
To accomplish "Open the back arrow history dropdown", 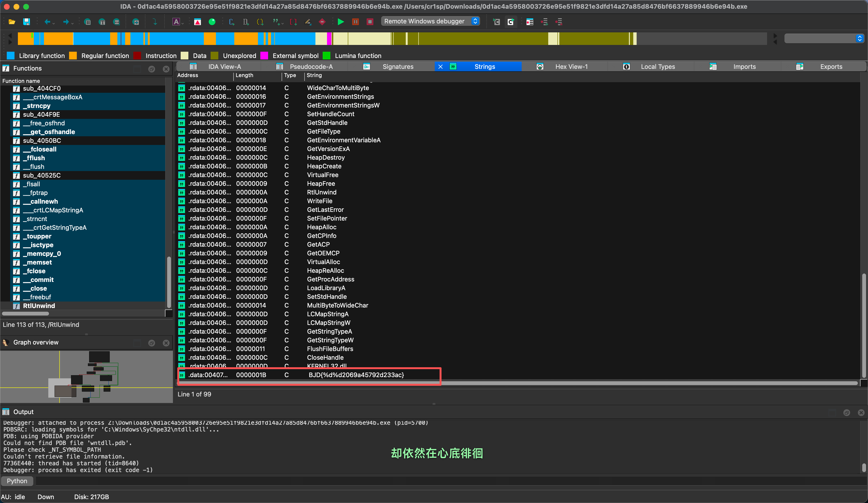I will pos(54,23).
